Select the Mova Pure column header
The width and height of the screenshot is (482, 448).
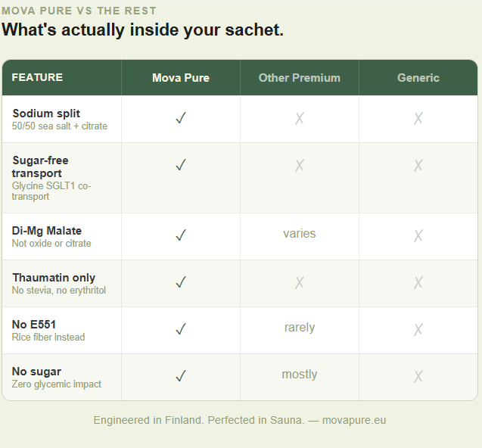tap(181, 78)
